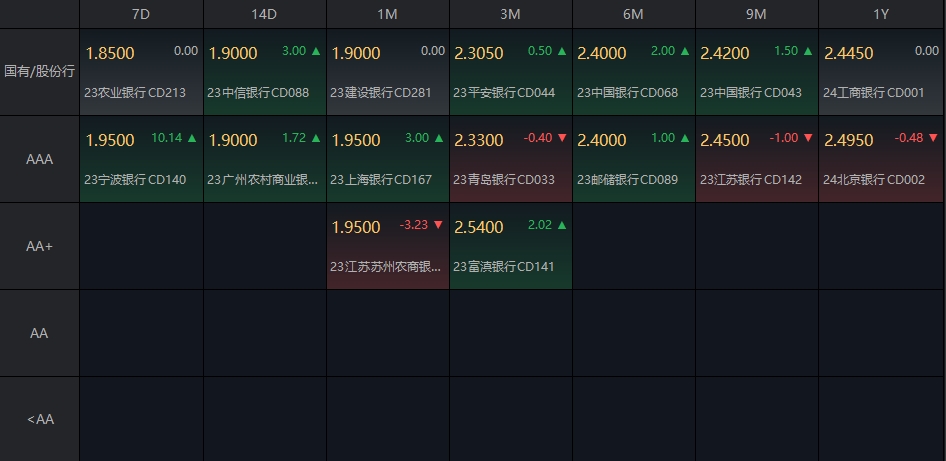Viewport: 946px width, 461px height.
Task: Open the 23江苏银行 CD142 quote
Action: (757, 159)
